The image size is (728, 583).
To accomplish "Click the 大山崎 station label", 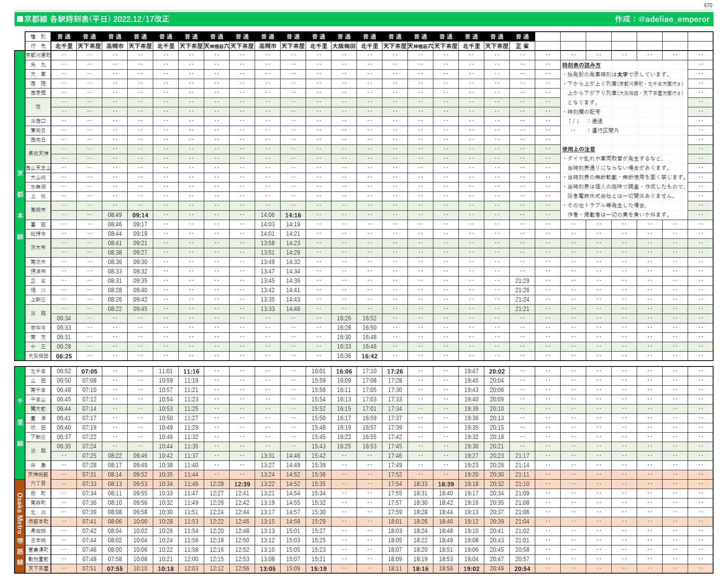I will point(38,177).
